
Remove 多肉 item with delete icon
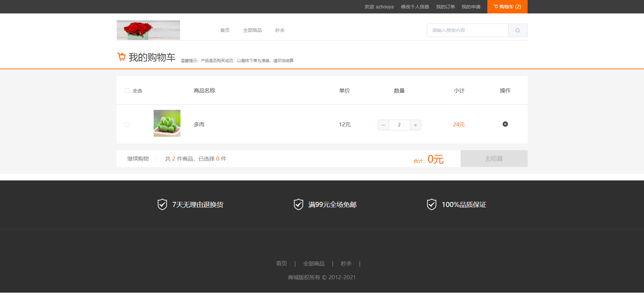[x=505, y=124]
